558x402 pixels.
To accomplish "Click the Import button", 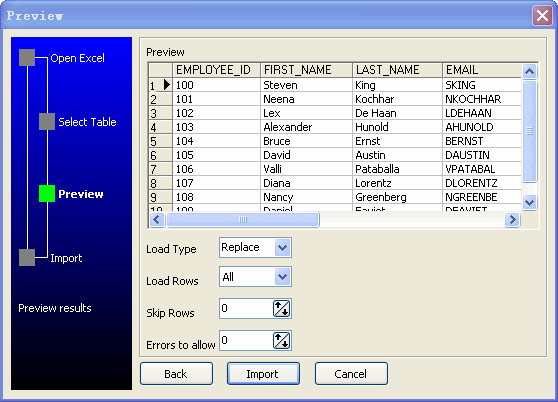I will point(263,374).
